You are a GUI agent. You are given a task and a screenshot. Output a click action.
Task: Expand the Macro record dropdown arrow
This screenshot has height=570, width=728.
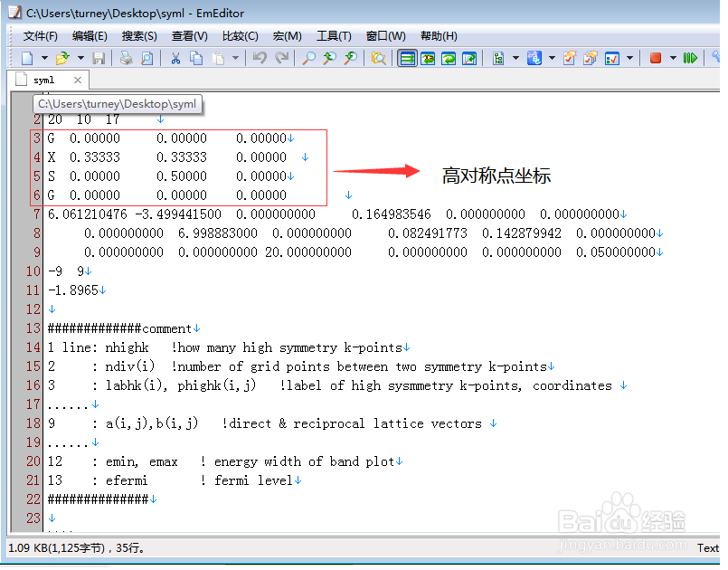673,58
